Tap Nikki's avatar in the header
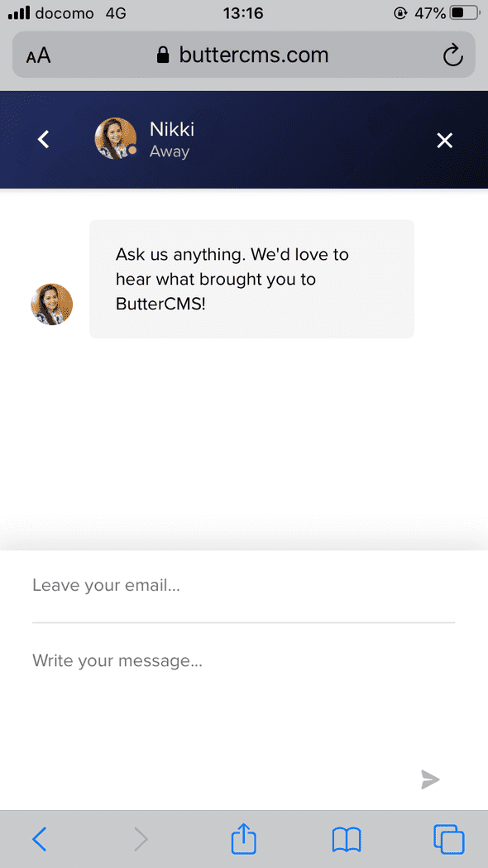Screen dimensions: 488x868 click(116, 138)
